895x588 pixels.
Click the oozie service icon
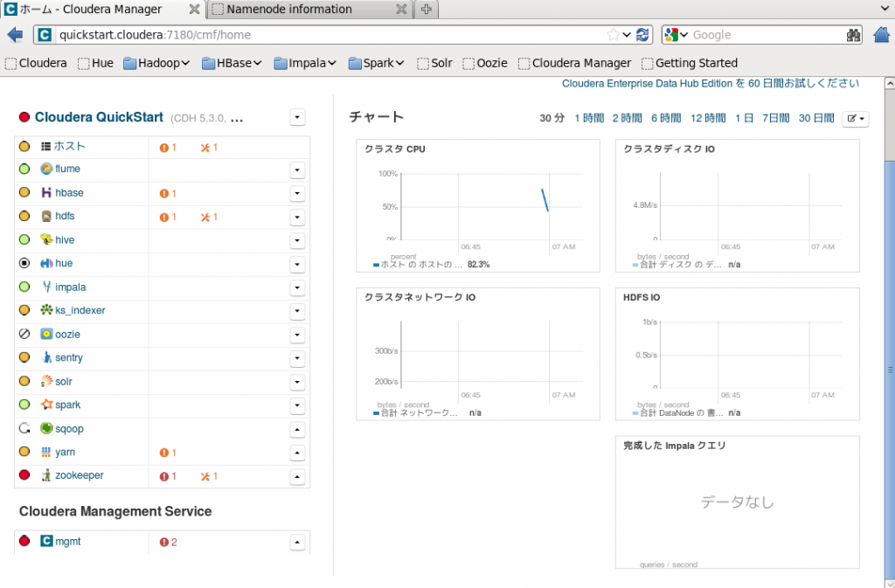coord(46,335)
